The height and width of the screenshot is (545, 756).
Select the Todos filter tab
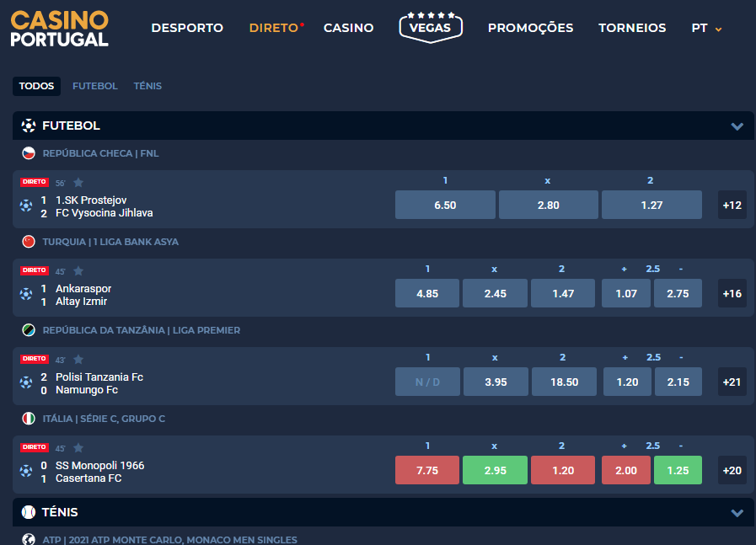36,86
